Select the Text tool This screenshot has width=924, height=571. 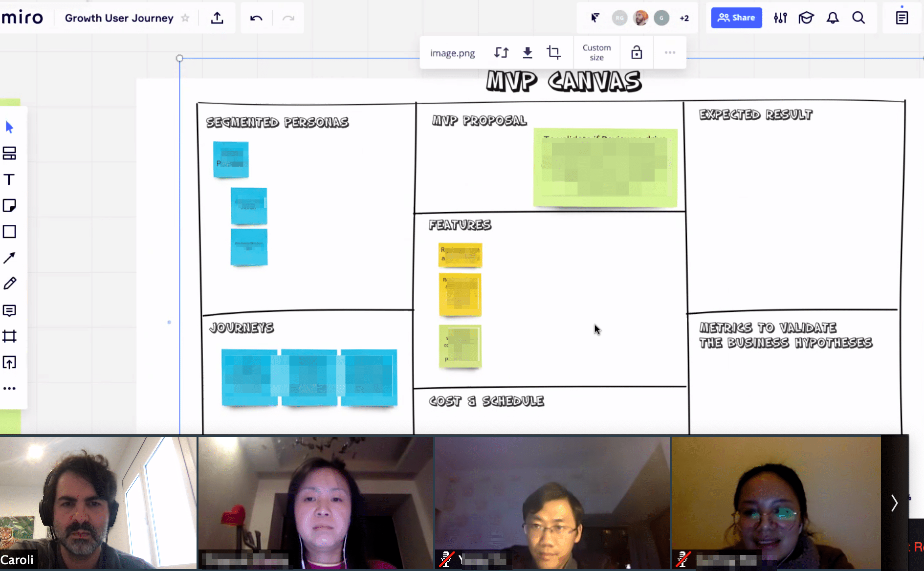[9, 179]
